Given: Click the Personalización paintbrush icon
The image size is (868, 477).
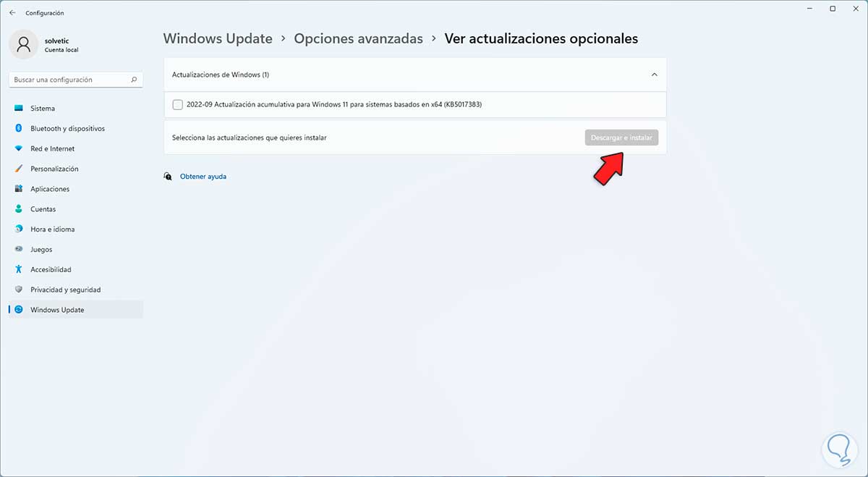Looking at the screenshot, I should (x=19, y=169).
